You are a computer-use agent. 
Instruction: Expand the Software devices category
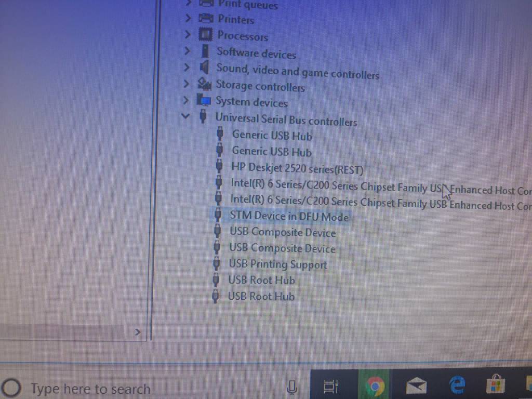click(187, 50)
